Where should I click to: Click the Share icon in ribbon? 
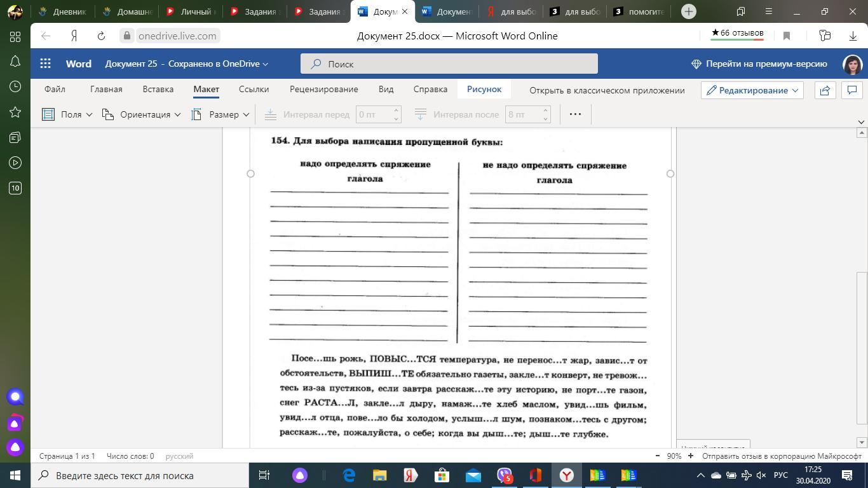[x=825, y=90]
